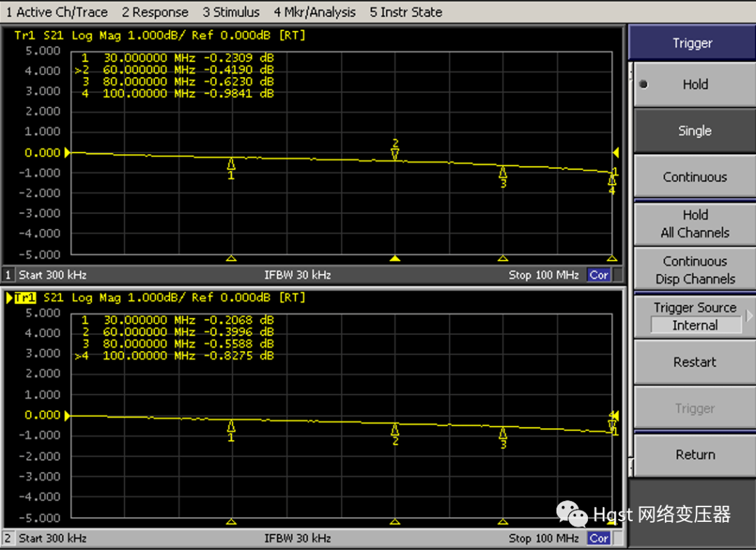Click marker 3 on the lower channel trace
This screenshot has width=756, height=550.
click(503, 434)
